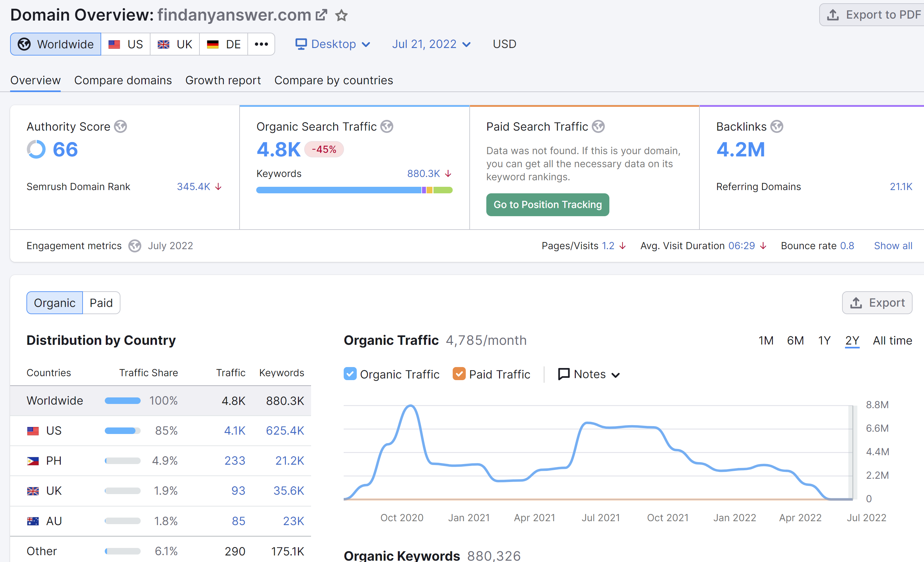Click the Avg. Visit Duration decrease arrow
The width and height of the screenshot is (924, 562).
click(x=763, y=246)
